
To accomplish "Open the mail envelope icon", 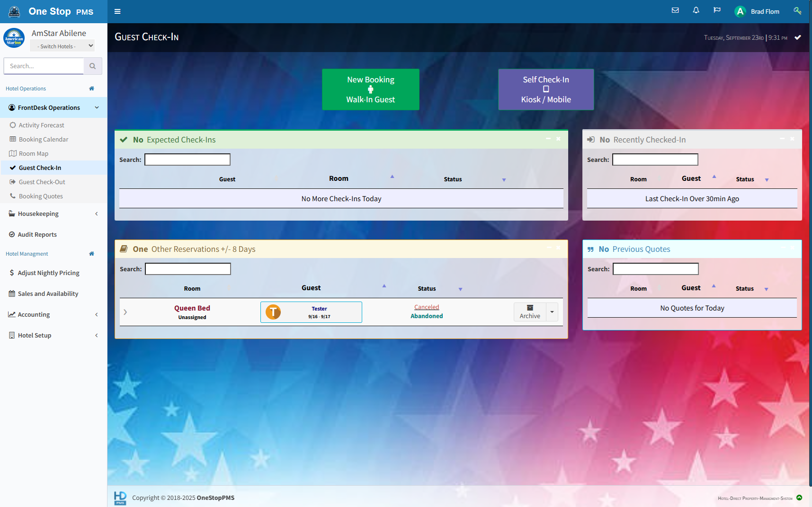I will pos(675,10).
